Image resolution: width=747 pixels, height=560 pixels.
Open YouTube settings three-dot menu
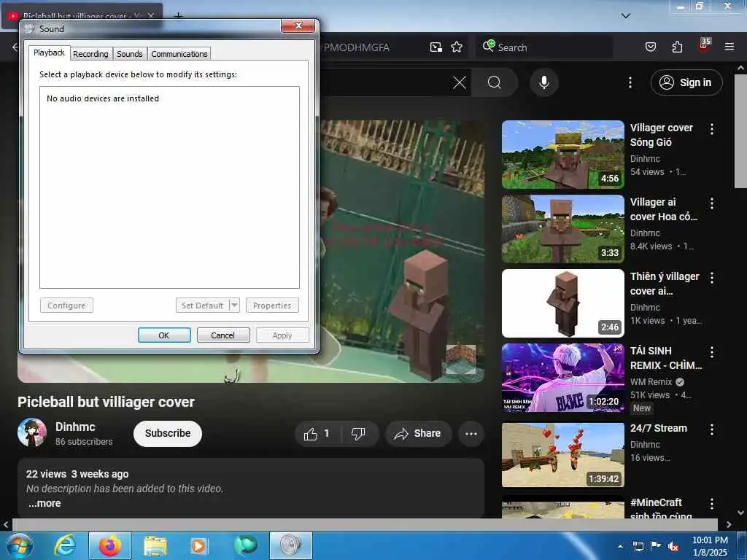(x=630, y=83)
